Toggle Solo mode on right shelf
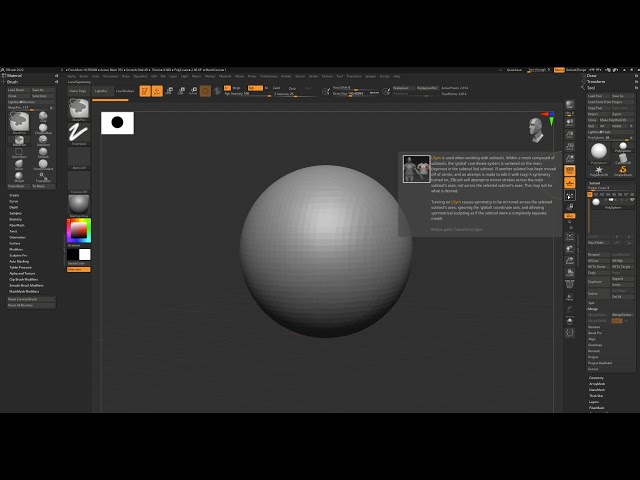This screenshot has width=640, height=480. click(569, 321)
